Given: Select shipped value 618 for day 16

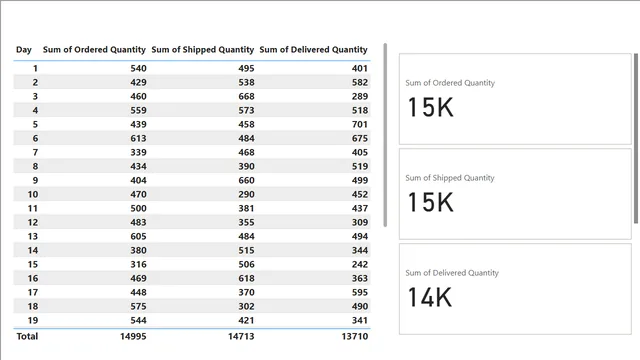Looking at the screenshot, I should 246,278.
